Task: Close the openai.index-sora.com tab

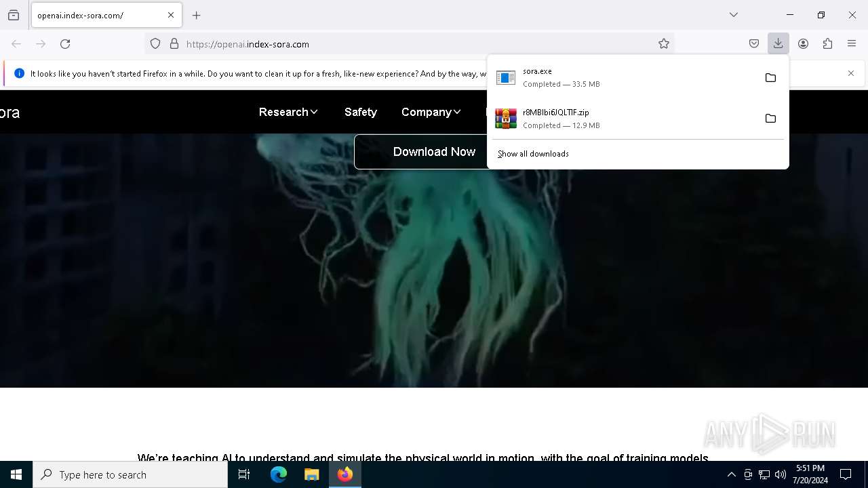Action: click(x=171, y=15)
